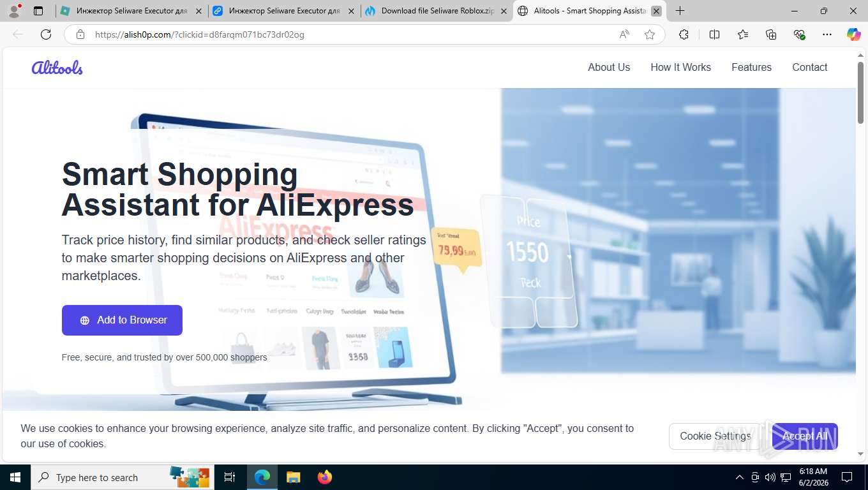This screenshot has height=490, width=868.
Task: Show hidden system tray icons chevron
Action: click(740, 477)
